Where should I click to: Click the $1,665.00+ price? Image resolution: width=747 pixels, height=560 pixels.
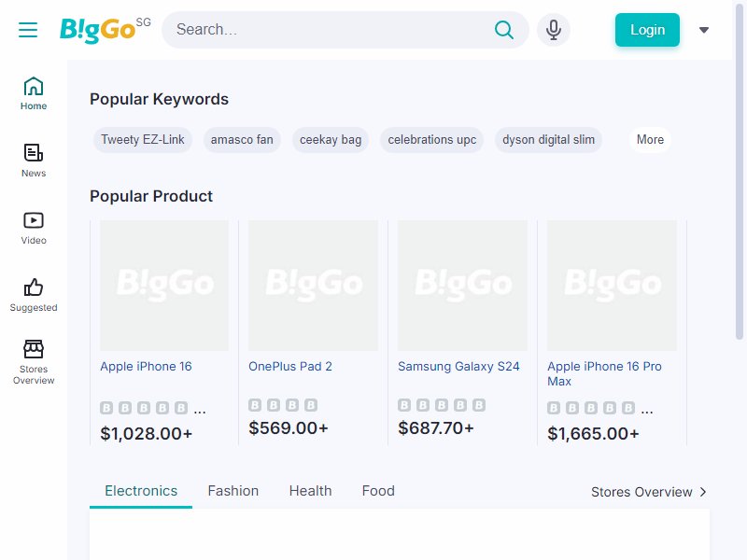coord(593,433)
